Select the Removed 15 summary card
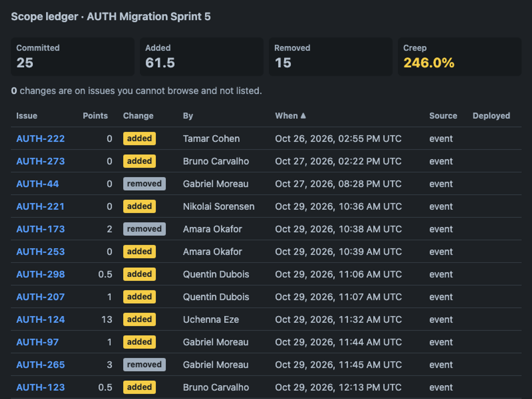 331,57
